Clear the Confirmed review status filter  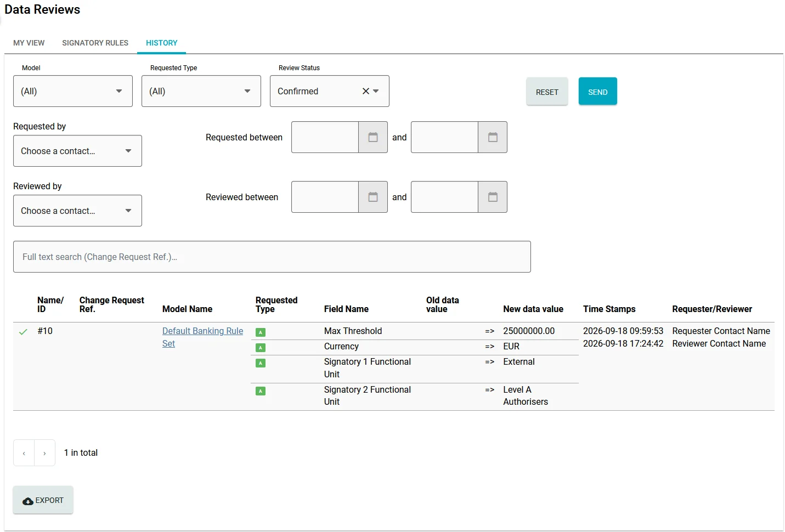pyautogui.click(x=365, y=91)
